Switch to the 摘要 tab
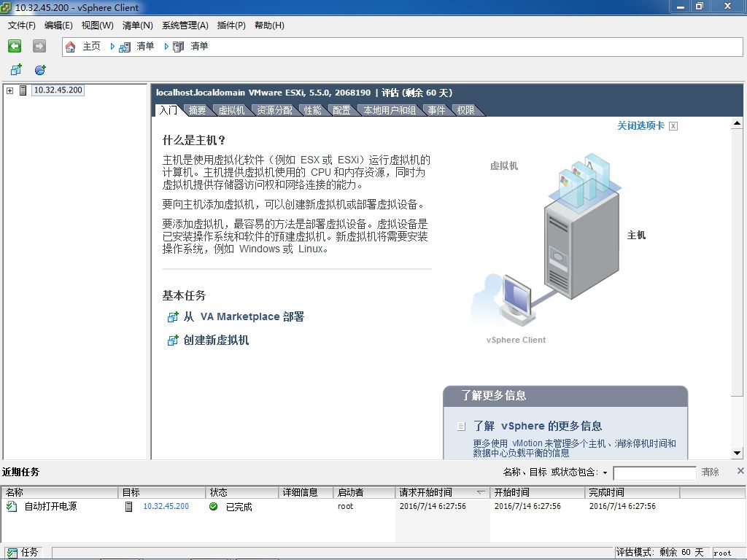The width and height of the screenshot is (747, 560). (x=197, y=110)
